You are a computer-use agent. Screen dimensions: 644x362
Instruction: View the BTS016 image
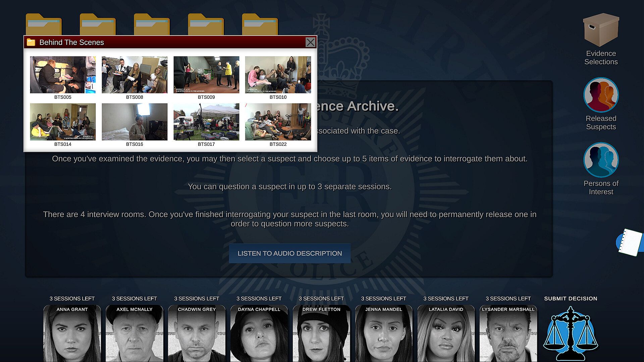click(135, 122)
